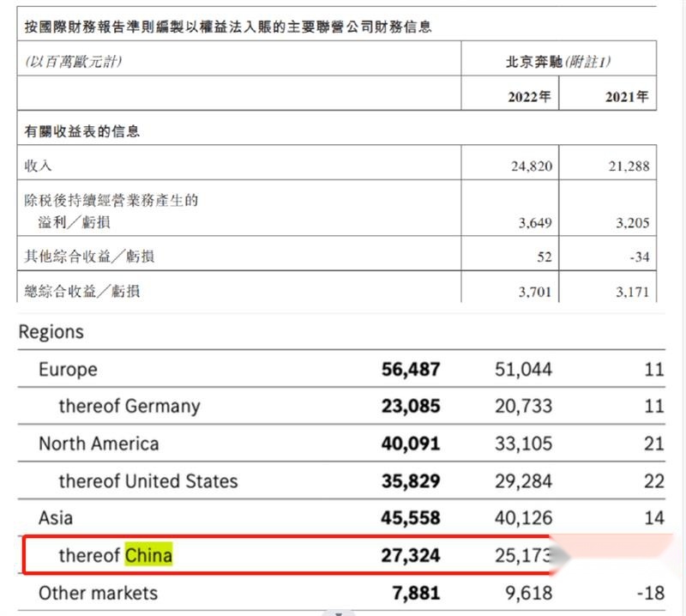Select Germany prior value 20,733
Image resolution: width=686 pixels, height=616 pixels.
pyautogui.click(x=523, y=407)
